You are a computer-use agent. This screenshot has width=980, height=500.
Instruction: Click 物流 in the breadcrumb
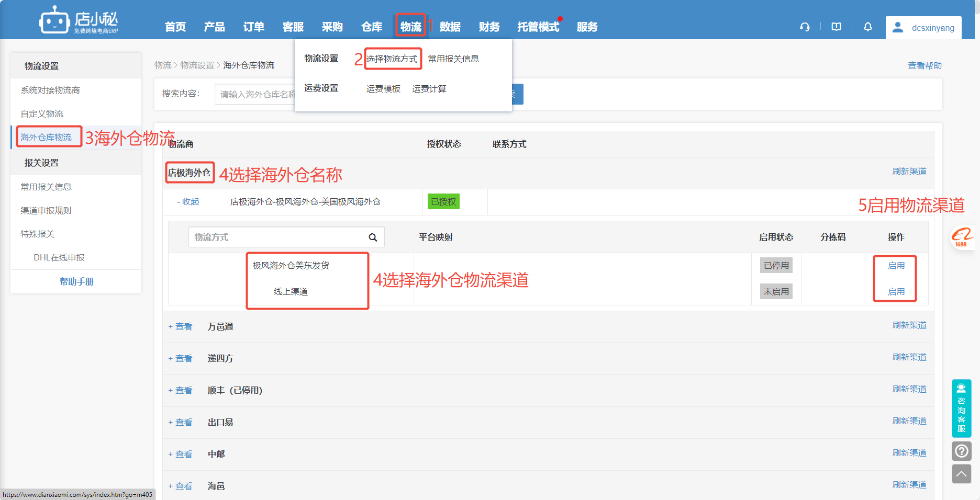pyautogui.click(x=163, y=65)
